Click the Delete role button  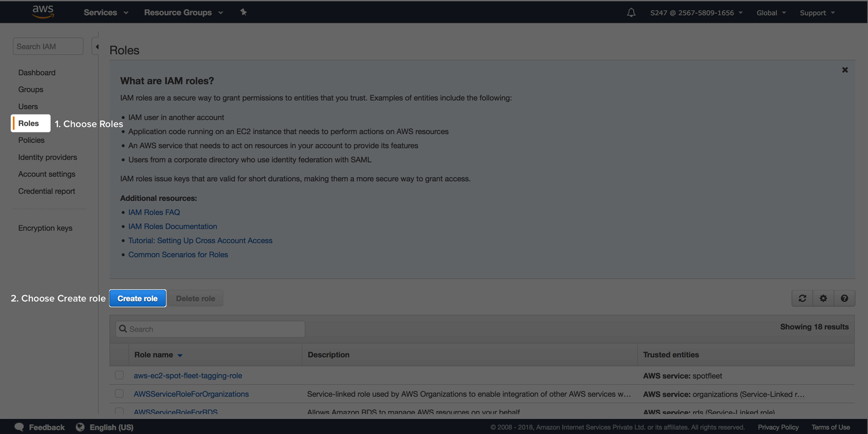click(x=195, y=298)
